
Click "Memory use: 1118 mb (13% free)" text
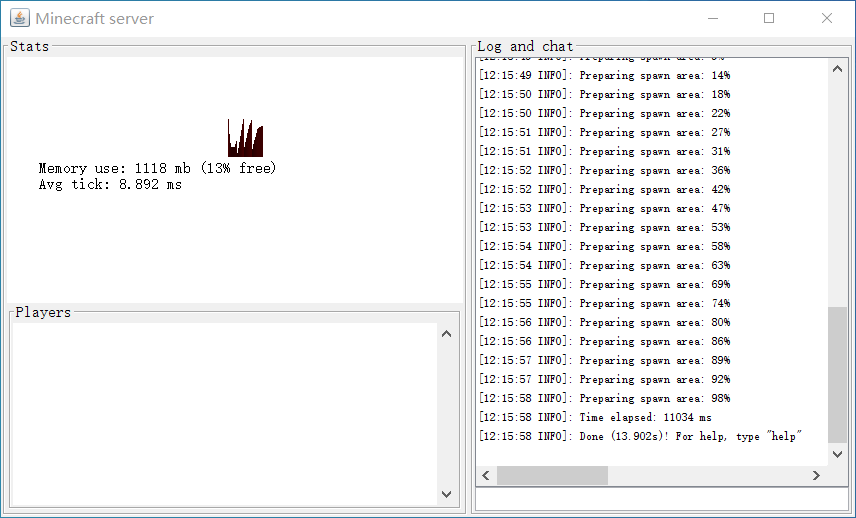tap(157, 168)
